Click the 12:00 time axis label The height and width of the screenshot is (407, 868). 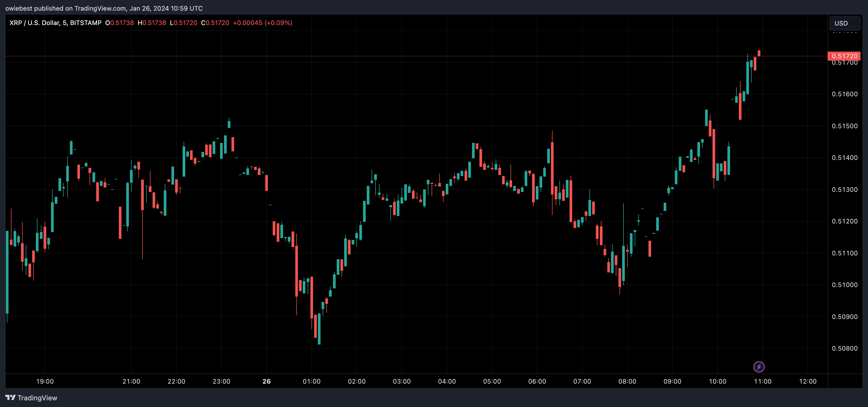[808, 381]
